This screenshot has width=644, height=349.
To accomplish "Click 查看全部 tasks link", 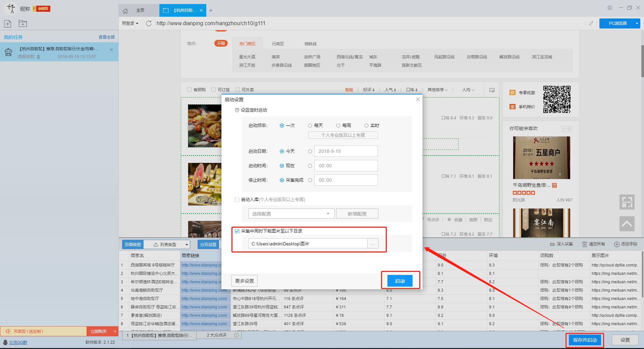I will pos(107,37).
